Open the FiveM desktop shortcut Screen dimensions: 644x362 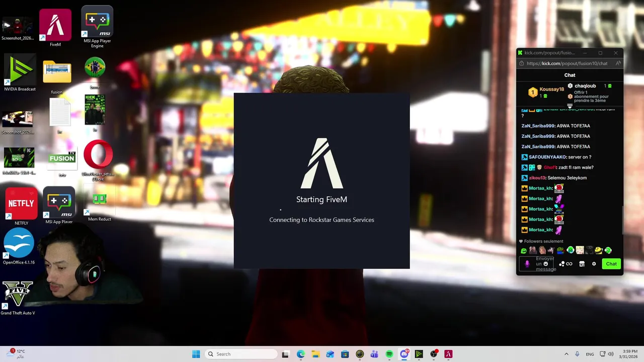55,28
